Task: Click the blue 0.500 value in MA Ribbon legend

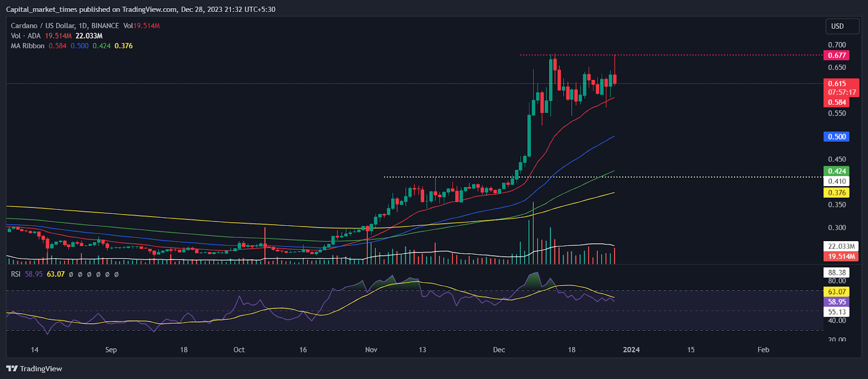Action: (80, 46)
